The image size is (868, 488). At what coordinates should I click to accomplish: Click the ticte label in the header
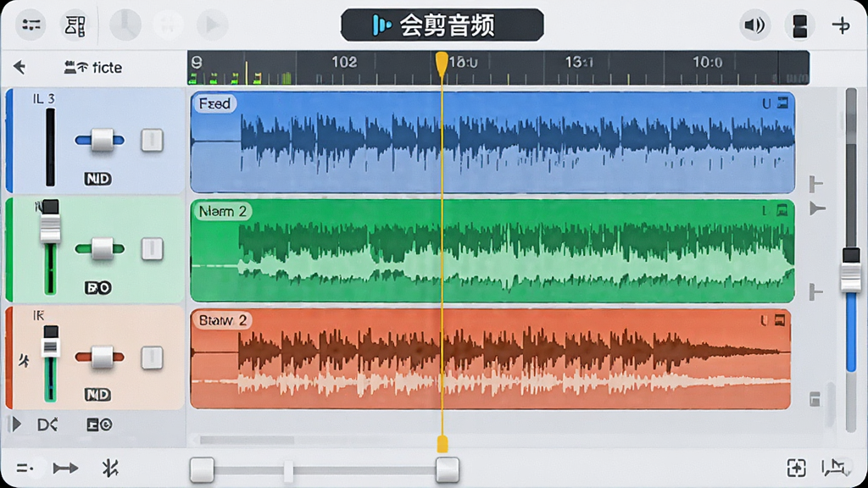tap(106, 68)
